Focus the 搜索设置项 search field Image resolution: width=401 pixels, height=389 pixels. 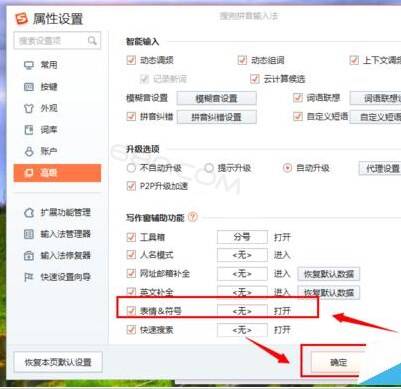(x=57, y=41)
